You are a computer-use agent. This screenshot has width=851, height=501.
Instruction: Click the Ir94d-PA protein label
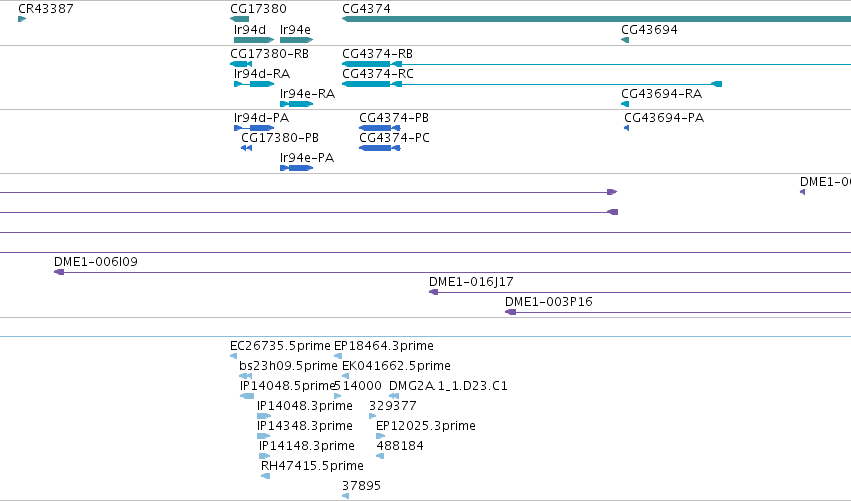click(262, 118)
